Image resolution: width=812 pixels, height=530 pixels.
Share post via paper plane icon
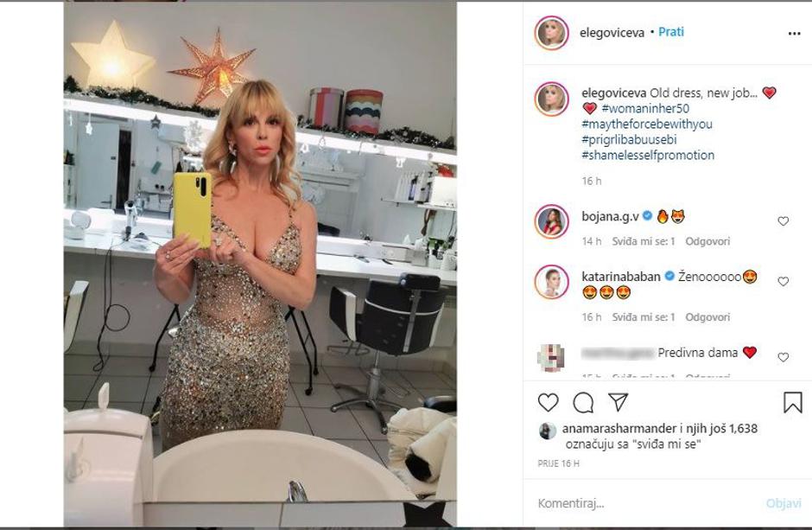point(618,402)
